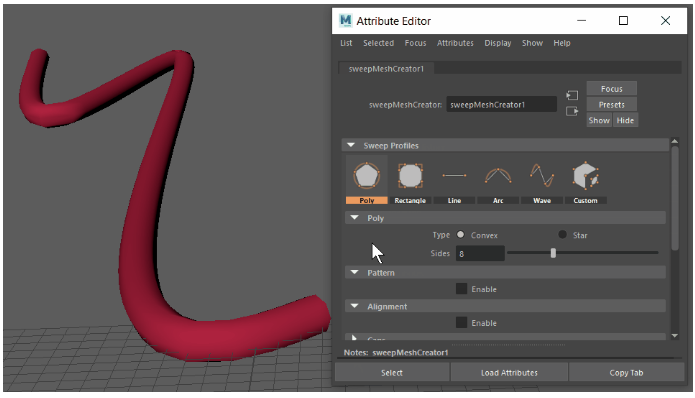The width and height of the screenshot is (695, 398).
Task: Maximize the Attribute Editor window
Action: click(x=623, y=20)
